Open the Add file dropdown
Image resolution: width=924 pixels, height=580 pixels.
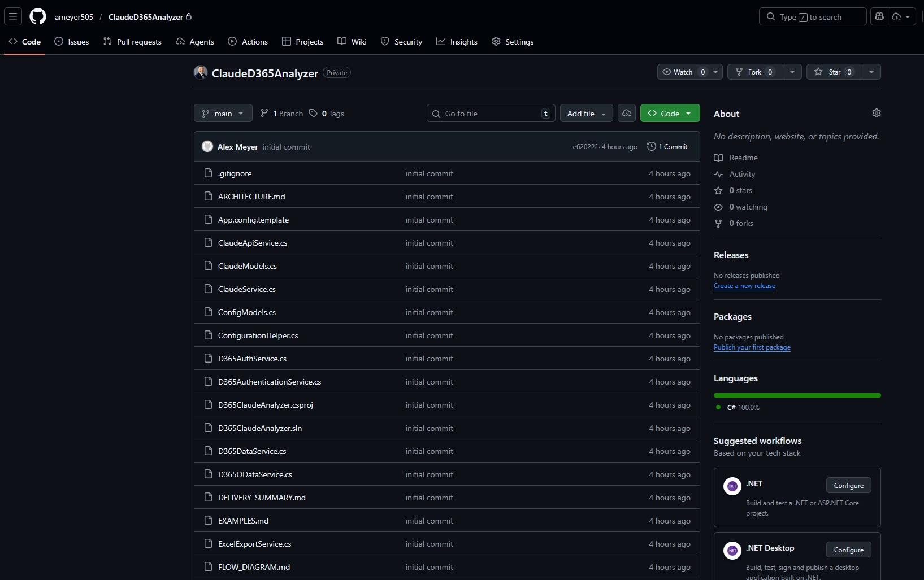[x=586, y=114]
